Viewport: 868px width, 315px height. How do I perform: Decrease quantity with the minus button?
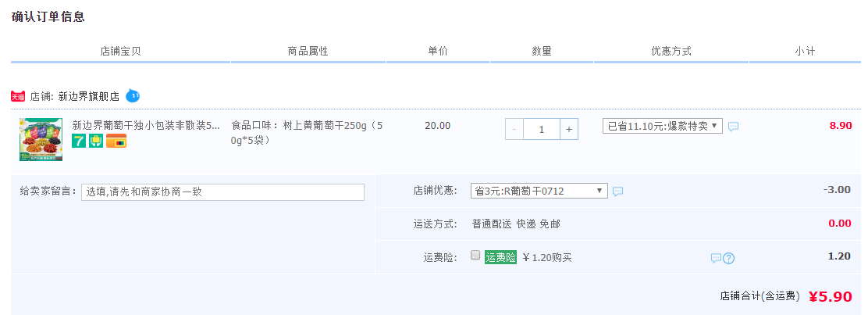pyautogui.click(x=514, y=129)
